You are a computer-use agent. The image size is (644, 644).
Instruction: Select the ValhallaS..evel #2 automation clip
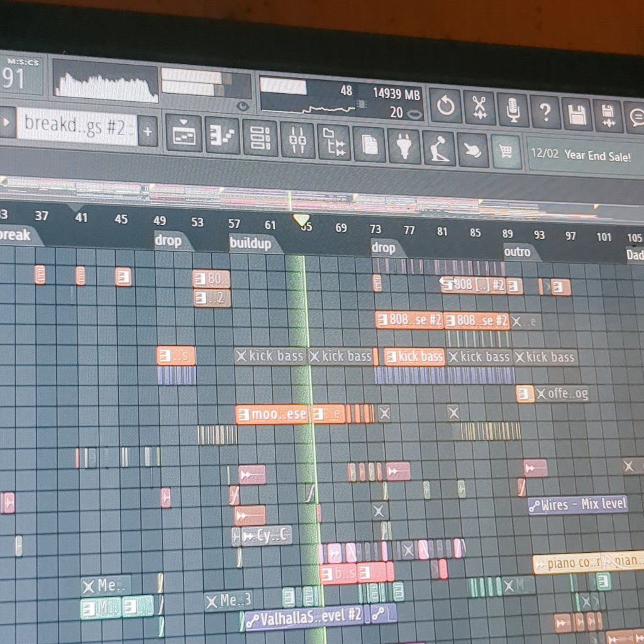pyautogui.click(x=305, y=618)
